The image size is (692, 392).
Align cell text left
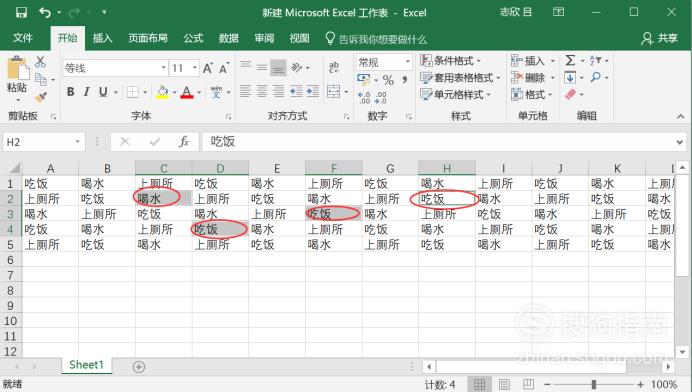(245, 91)
